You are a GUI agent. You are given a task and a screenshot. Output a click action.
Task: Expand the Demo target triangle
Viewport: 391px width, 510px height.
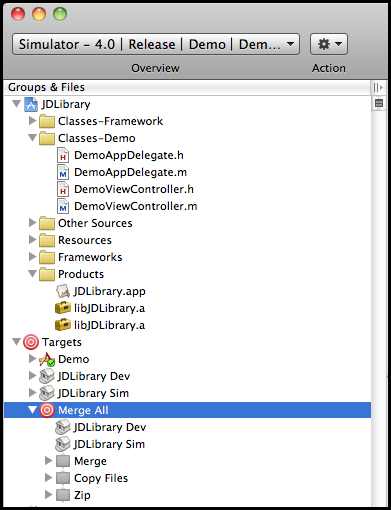(32, 358)
